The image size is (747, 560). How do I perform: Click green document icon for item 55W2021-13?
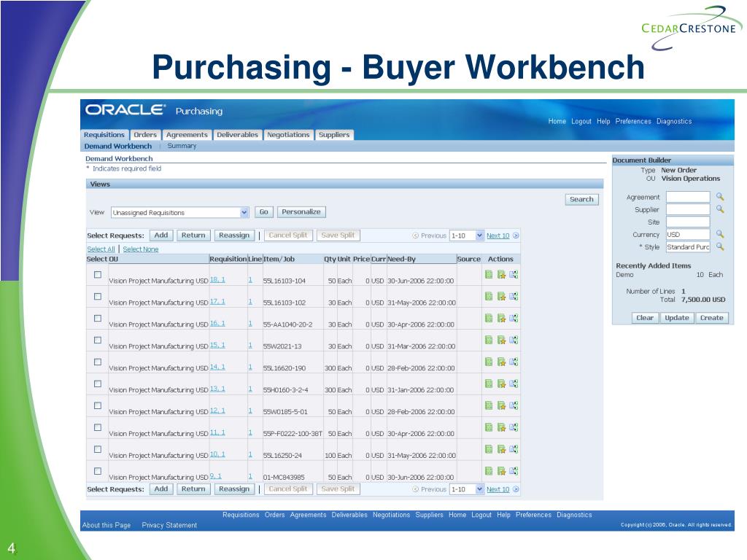tap(488, 340)
